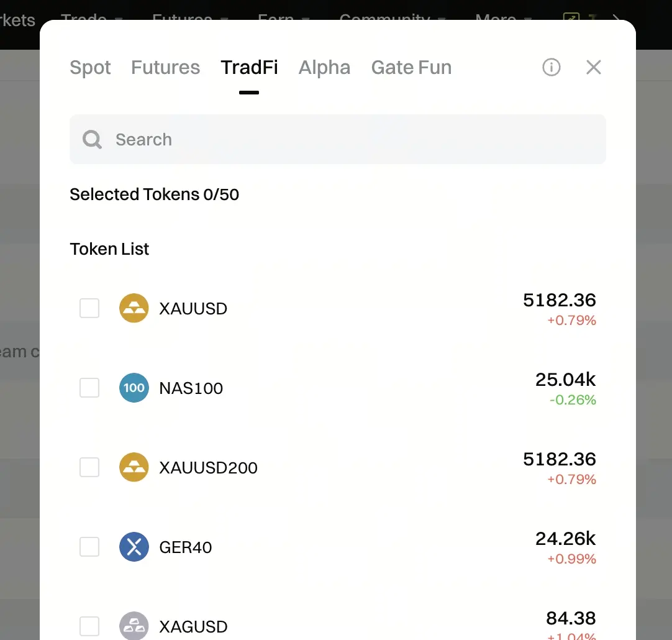This screenshot has height=640, width=672.
Task: Click the gold bars icon for XAUUSD
Action: [x=134, y=308]
